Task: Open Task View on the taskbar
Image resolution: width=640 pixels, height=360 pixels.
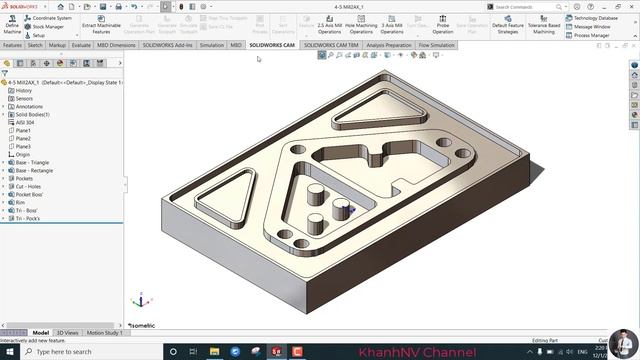Action: 193,351
